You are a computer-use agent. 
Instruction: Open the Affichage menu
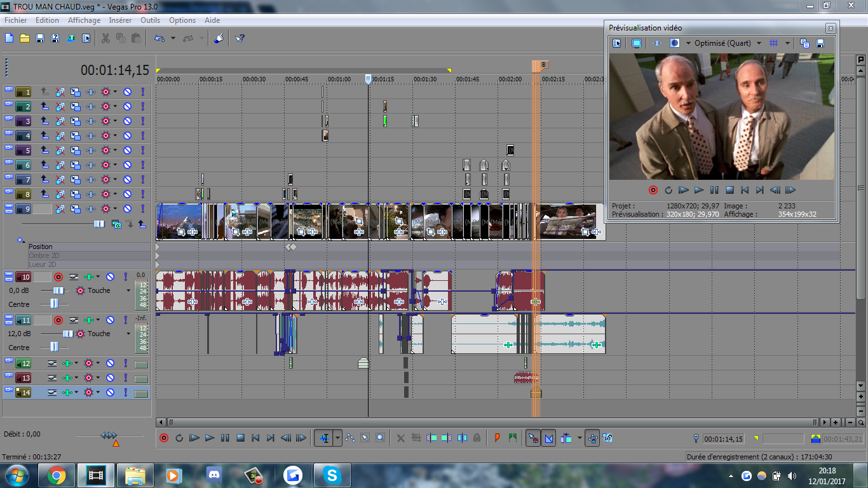click(x=85, y=20)
